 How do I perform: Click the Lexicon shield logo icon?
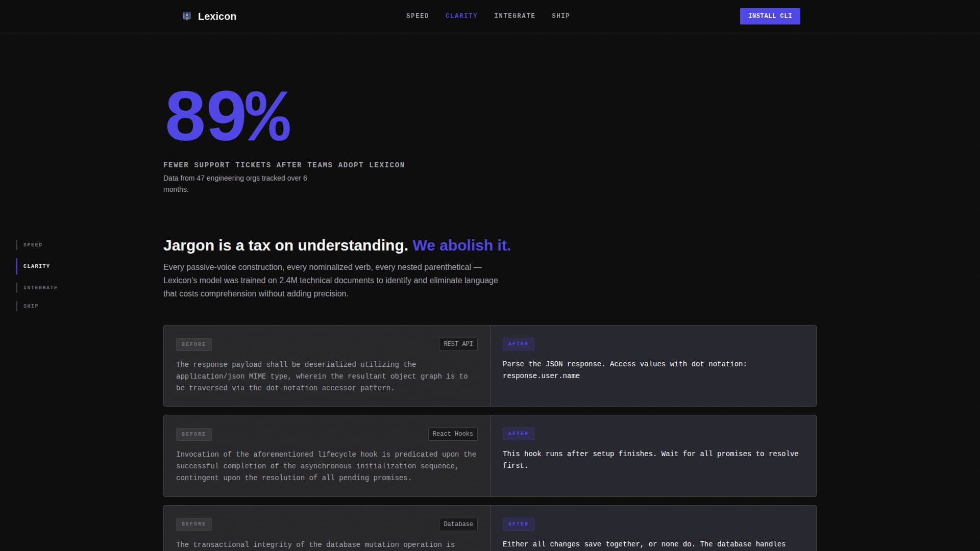point(187,16)
